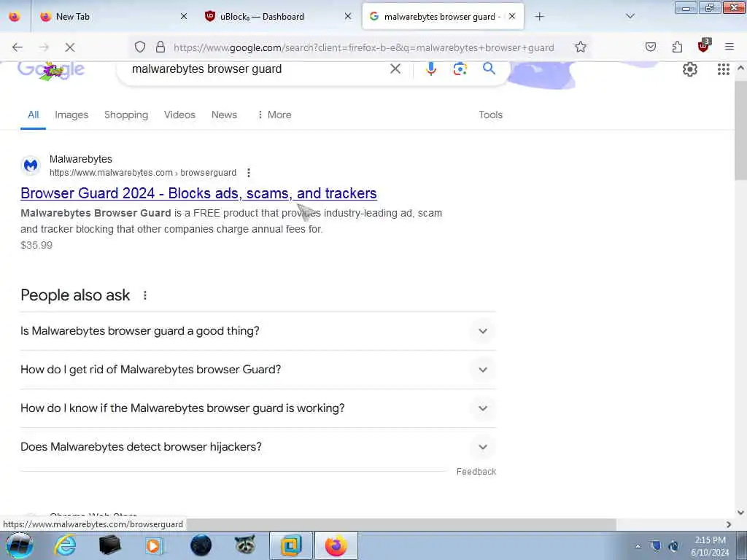Open search Tools options
This screenshot has width=747, height=560.
coord(490,114)
